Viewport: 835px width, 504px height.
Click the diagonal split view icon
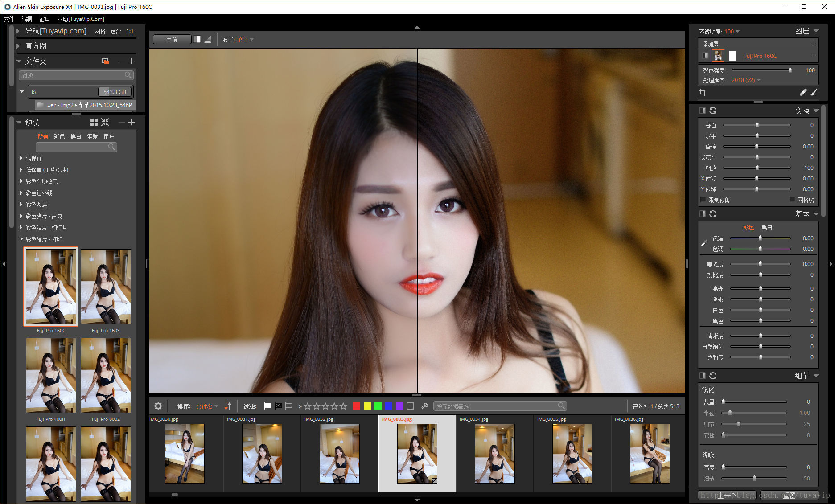(208, 39)
